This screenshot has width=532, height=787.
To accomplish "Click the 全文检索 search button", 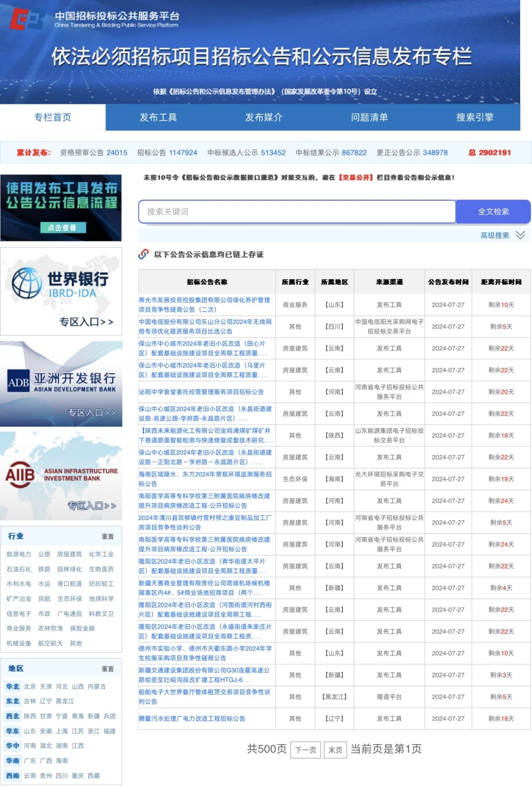I will pos(493,211).
